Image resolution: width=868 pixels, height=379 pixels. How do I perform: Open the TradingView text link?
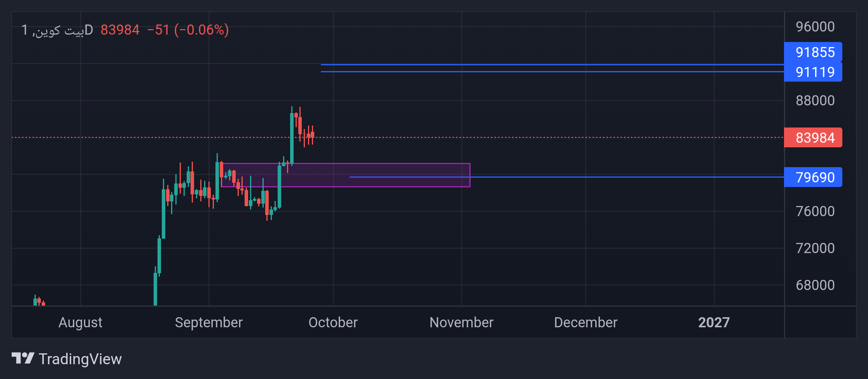pos(80,359)
